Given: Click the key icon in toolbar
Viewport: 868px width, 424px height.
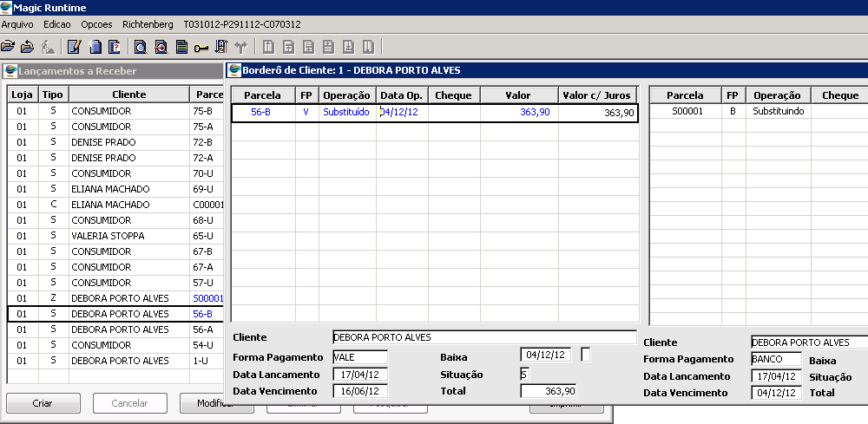Looking at the screenshot, I should click(201, 46).
